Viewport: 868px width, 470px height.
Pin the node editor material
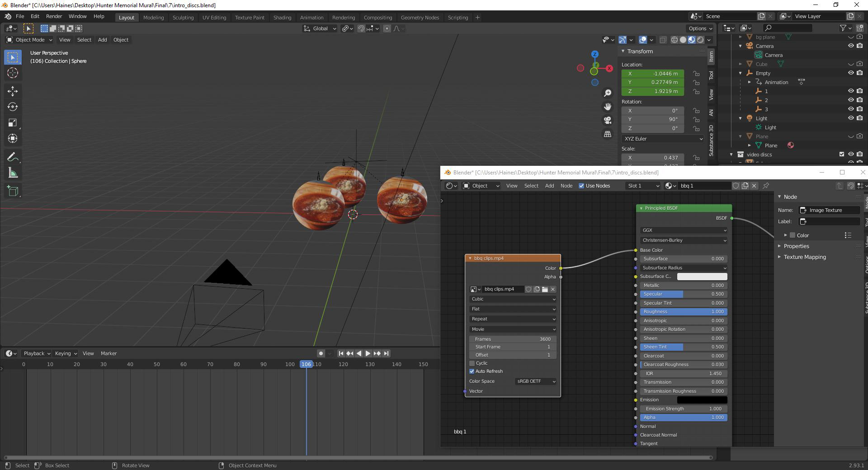tap(766, 186)
